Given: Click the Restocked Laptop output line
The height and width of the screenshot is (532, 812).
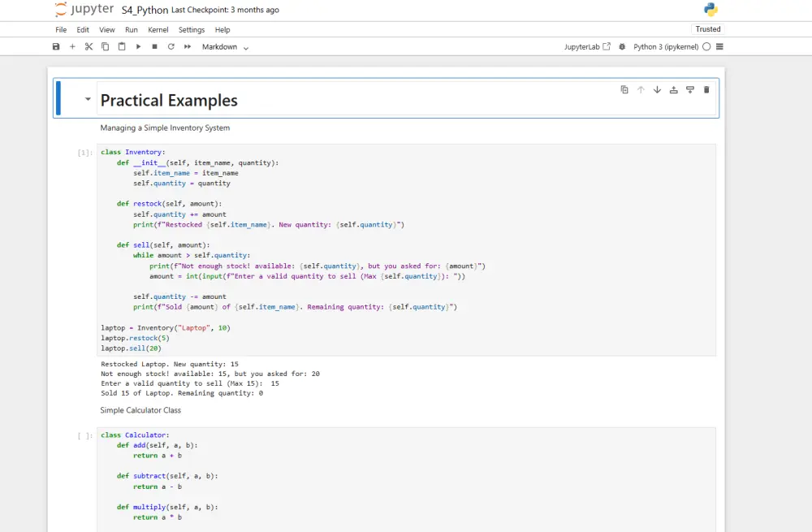Looking at the screenshot, I should (x=170, y=364).
